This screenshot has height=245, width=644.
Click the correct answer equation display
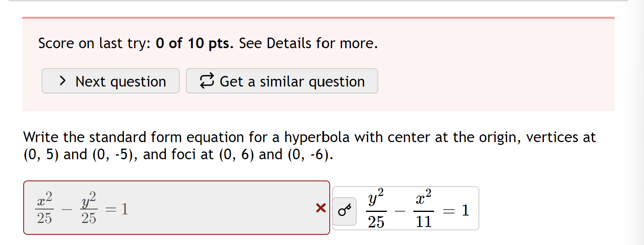[x=418, y=208]
